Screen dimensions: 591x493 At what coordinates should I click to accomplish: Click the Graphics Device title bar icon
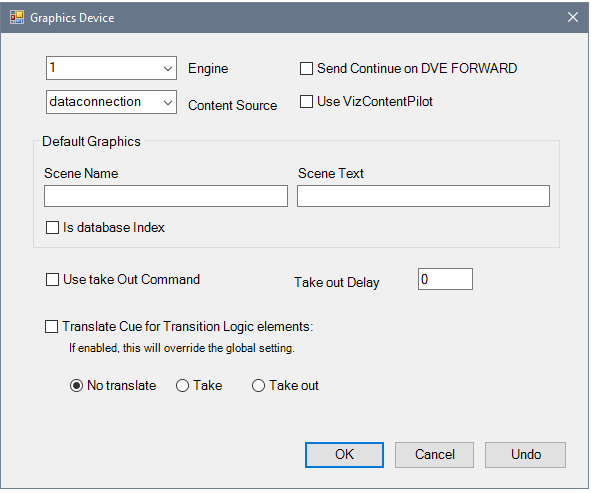(x=17, y=17)
